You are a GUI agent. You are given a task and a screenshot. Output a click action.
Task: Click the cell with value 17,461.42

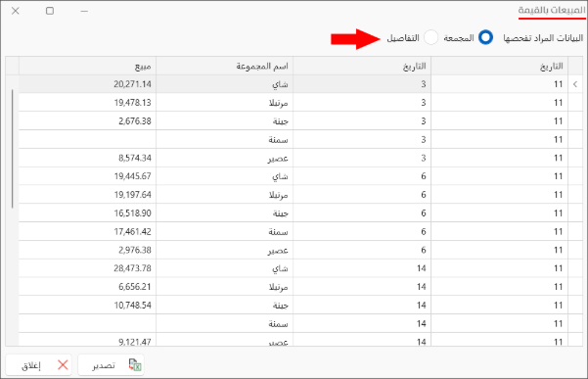tap(87, 231)
